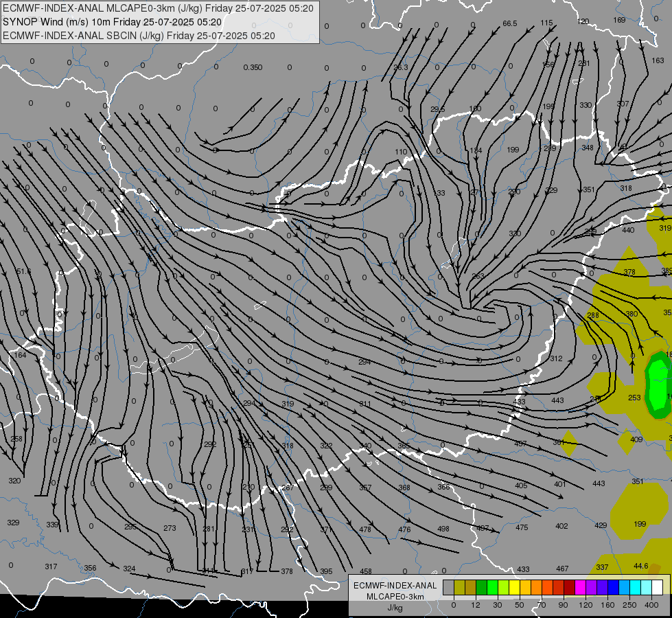This screenshot has height=618, width=672.
Task: Select the map value 29.5
Action: point(437,109)
